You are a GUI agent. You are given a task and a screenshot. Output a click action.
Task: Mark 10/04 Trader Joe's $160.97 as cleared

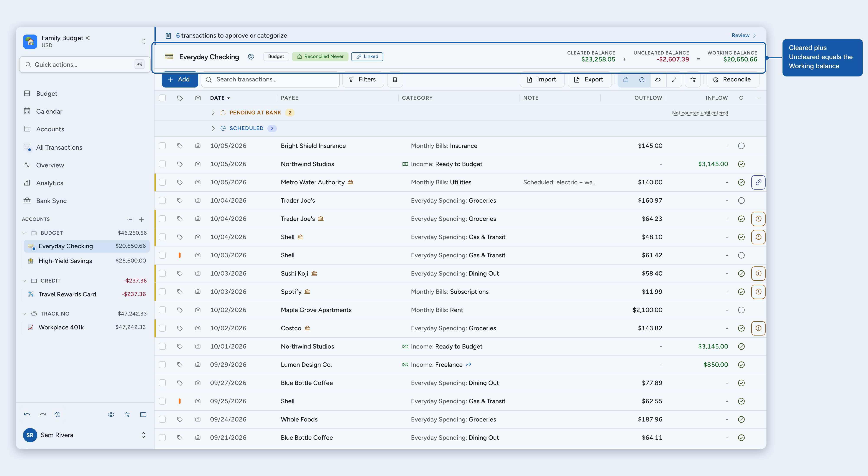tap(741, 201)
